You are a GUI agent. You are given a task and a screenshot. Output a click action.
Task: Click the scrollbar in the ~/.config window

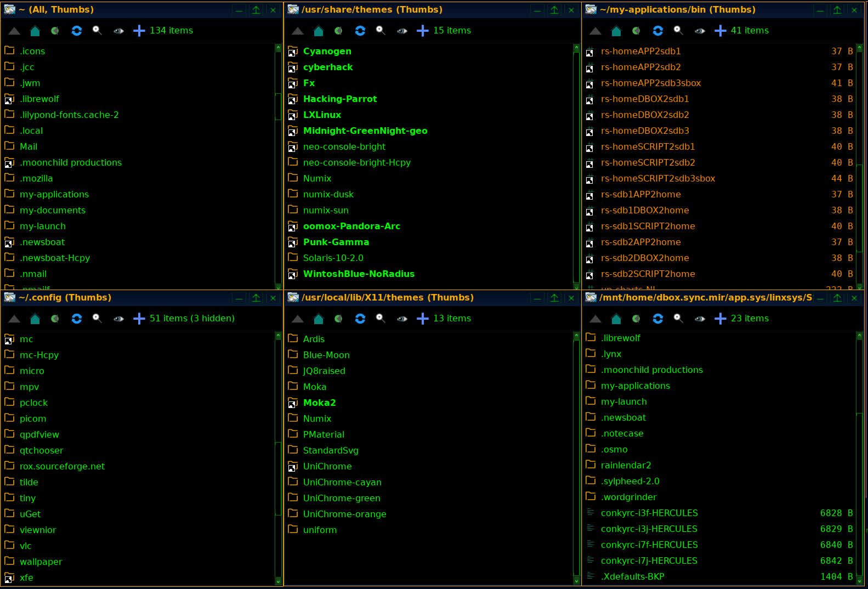point(278,479)
